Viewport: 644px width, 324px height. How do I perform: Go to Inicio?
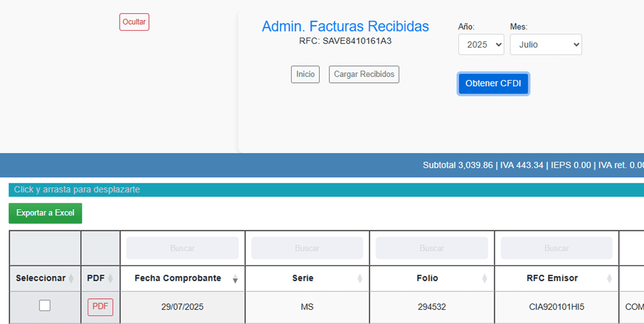[x=305, y=74]
